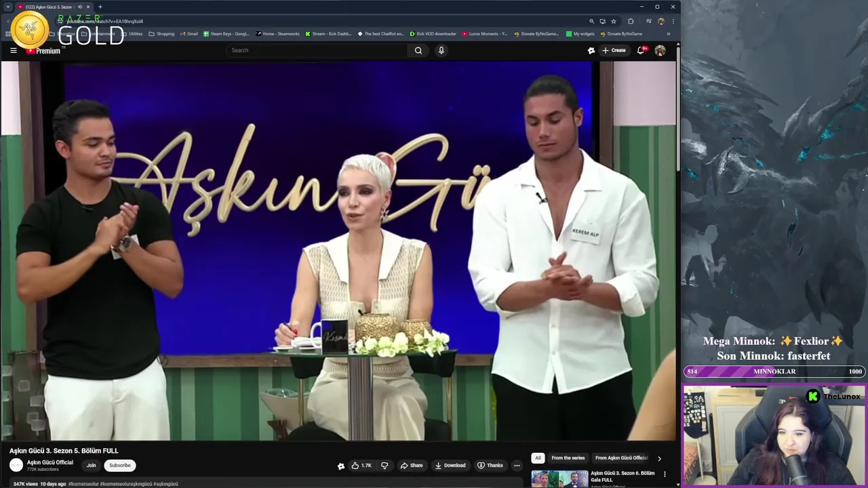
Task: Open YouTube account avatar menu
Action: (x=660, y=50)
